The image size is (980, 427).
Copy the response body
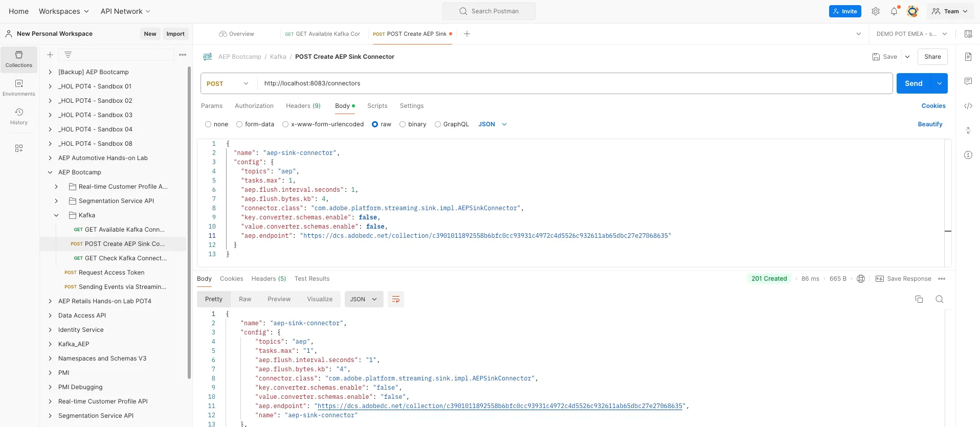[x=919, y=299]
